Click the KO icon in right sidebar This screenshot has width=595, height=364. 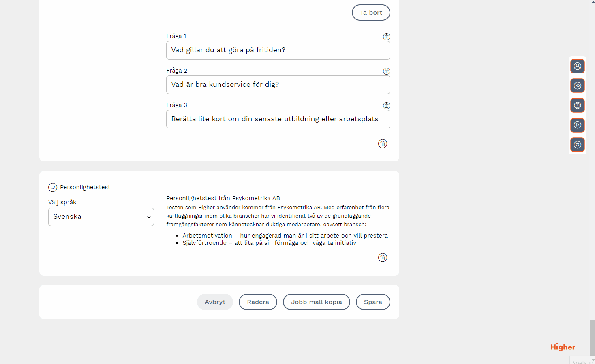coord(578,86)
